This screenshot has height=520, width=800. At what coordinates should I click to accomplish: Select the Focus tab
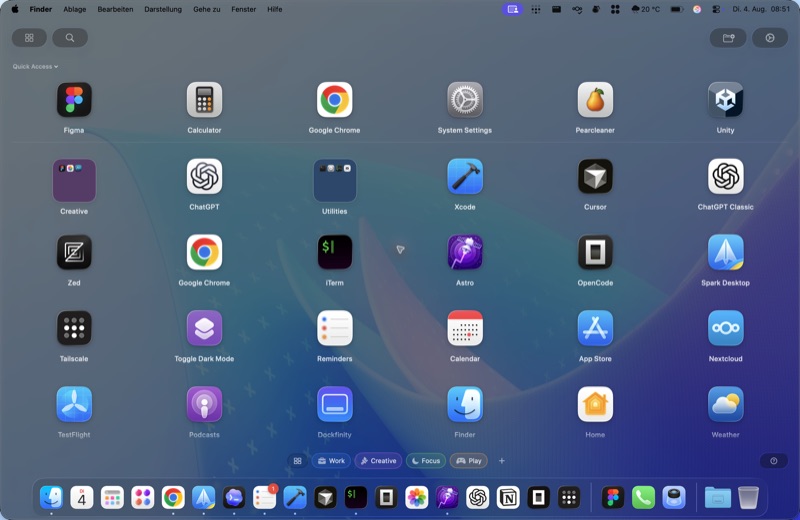pos(426,461)
